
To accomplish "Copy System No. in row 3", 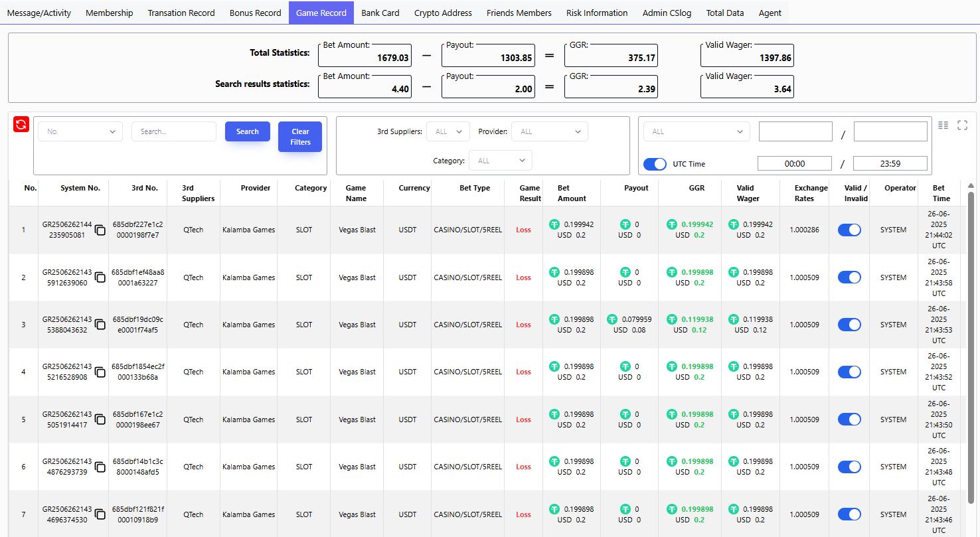I will pyautogui.click(x=100, y=325).
